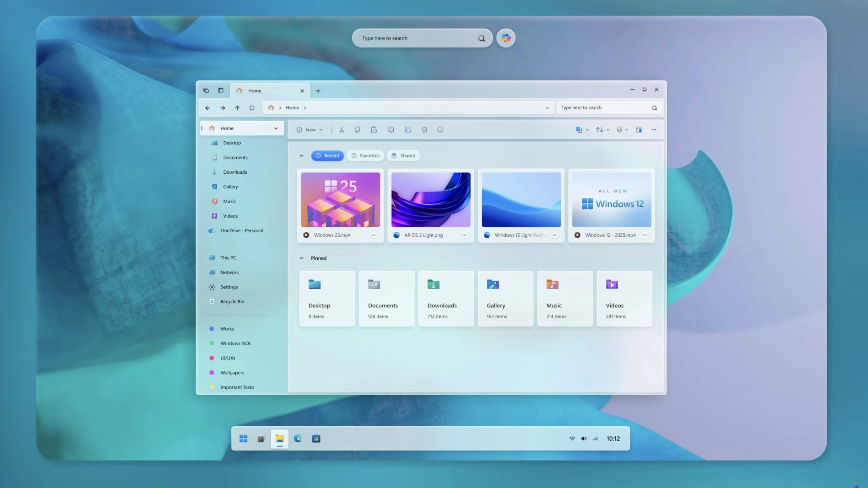Switch to the Shared filter toggle
Viewport: 868px width, 488px height.
point(403,156)
